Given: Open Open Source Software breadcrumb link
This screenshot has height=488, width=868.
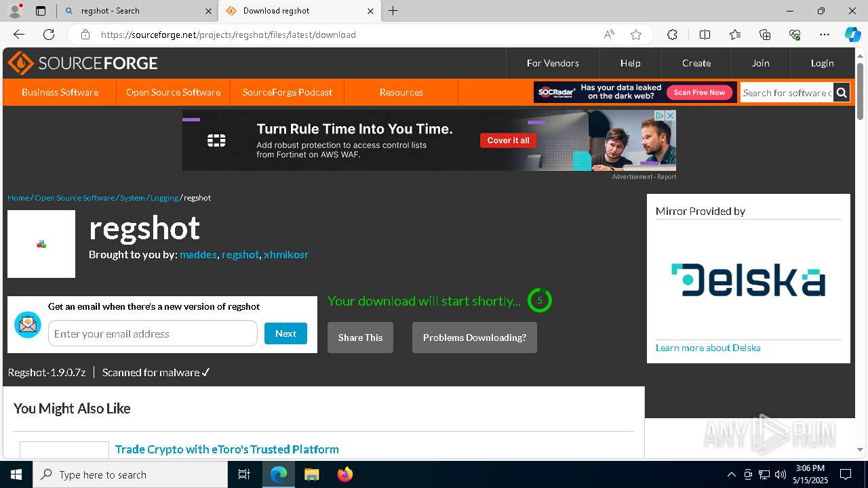Looking at the screenshot, I should pyautogui.click(x=75, y=198).
